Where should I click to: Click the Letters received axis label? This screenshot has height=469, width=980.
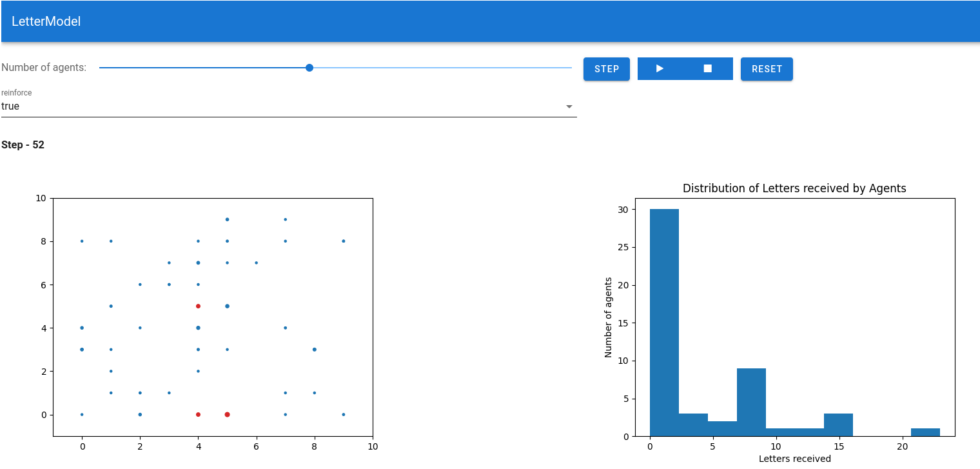click(x=794, y=459)
